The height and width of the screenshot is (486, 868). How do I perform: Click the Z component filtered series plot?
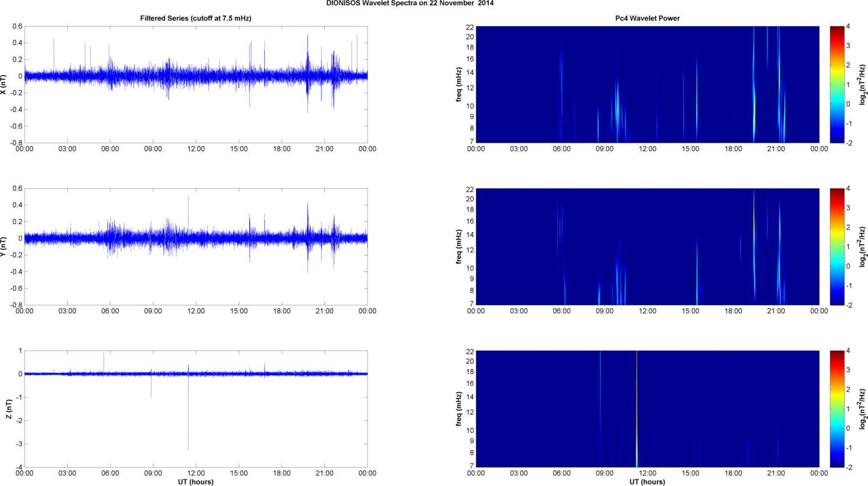pos(196,409)
